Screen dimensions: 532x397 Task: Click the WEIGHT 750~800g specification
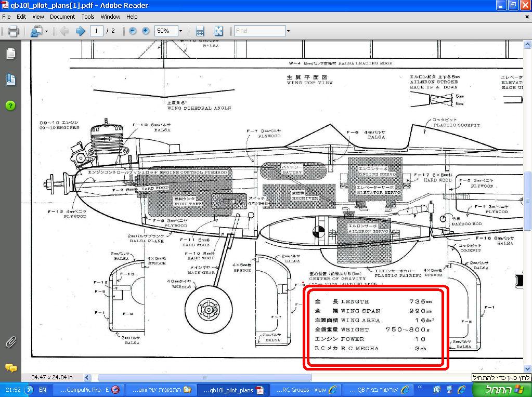click(x=373, y=329)
